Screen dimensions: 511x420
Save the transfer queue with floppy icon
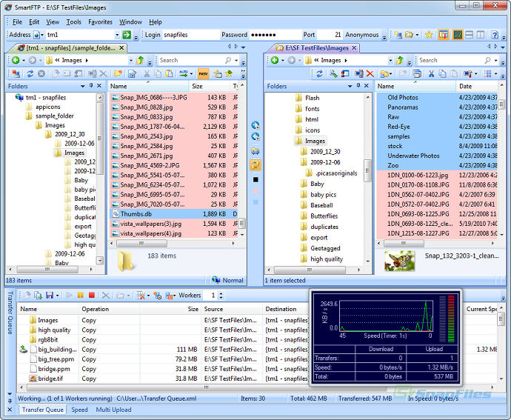[50, 296]
